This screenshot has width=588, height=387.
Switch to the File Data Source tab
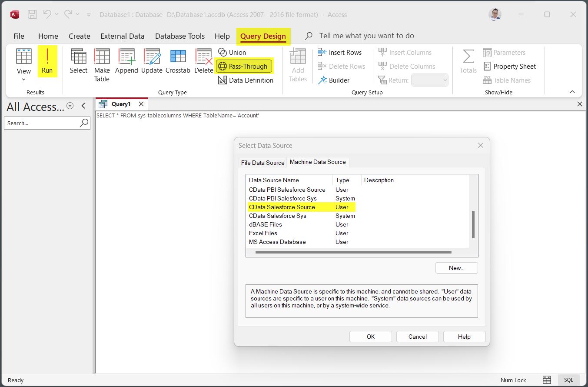[262, 163]
